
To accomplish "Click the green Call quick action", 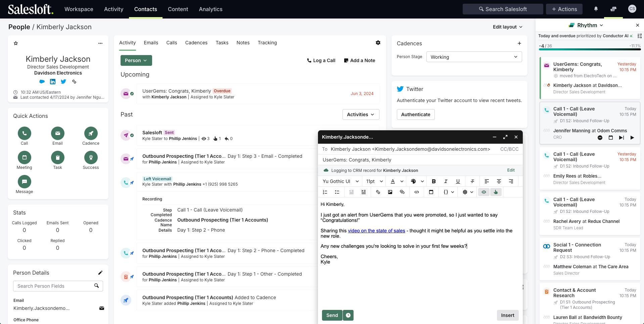I will tap(24, 133).
